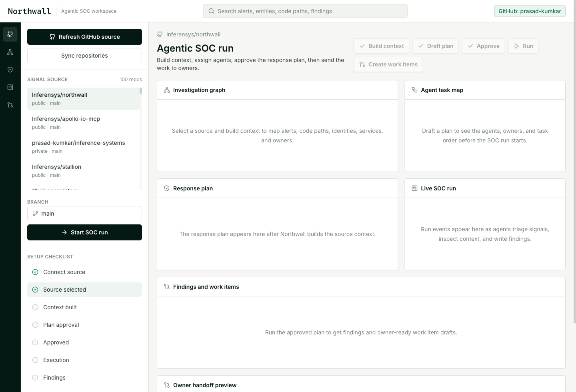
Task: Refresh GitHub source
Action: (x=84, y=37)
